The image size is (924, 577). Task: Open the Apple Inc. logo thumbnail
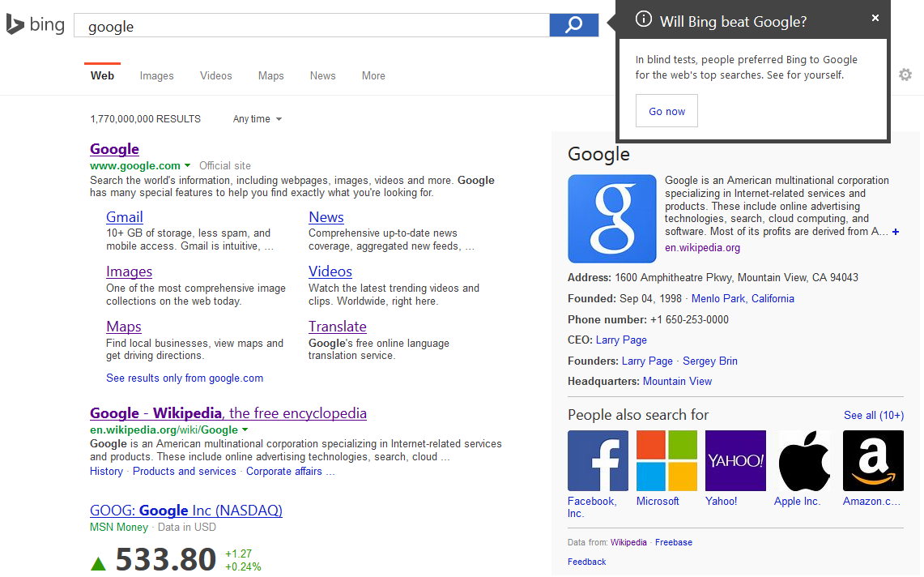[804, 460]
